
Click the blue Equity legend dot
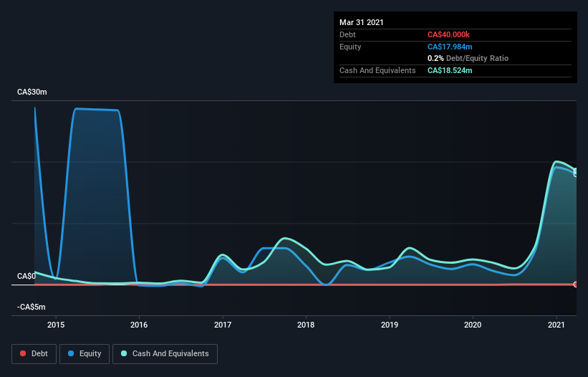coord(71,353)
